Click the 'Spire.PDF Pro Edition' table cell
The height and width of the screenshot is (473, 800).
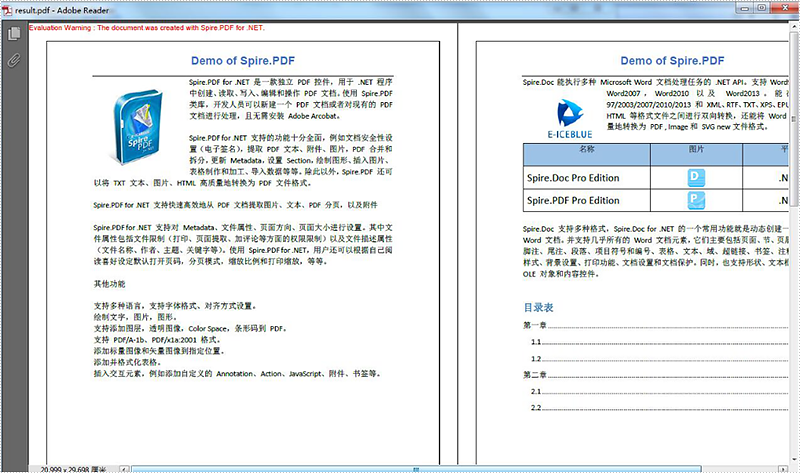pyautogui.click(x=587, y=200)
